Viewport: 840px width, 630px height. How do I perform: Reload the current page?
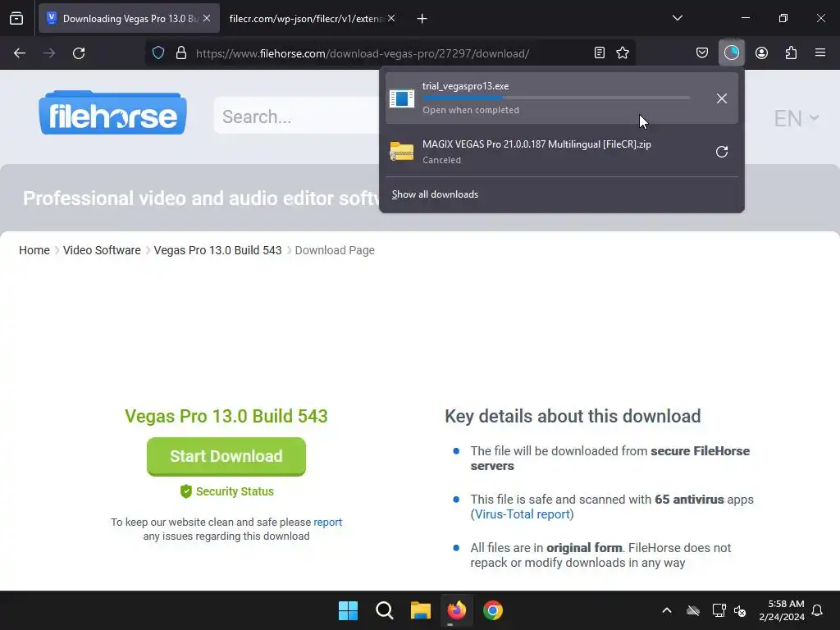click(x=79, y=53)
